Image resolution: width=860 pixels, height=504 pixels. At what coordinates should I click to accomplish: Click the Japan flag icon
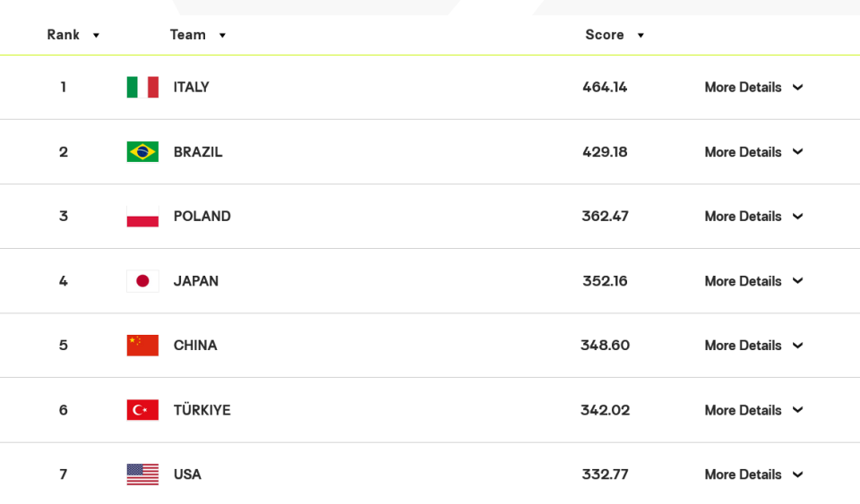(142, 281)
